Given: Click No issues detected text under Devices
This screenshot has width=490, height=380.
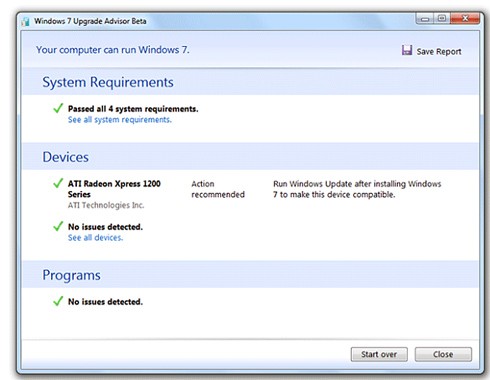Looking at the screenshot, I should click(105, 227).
